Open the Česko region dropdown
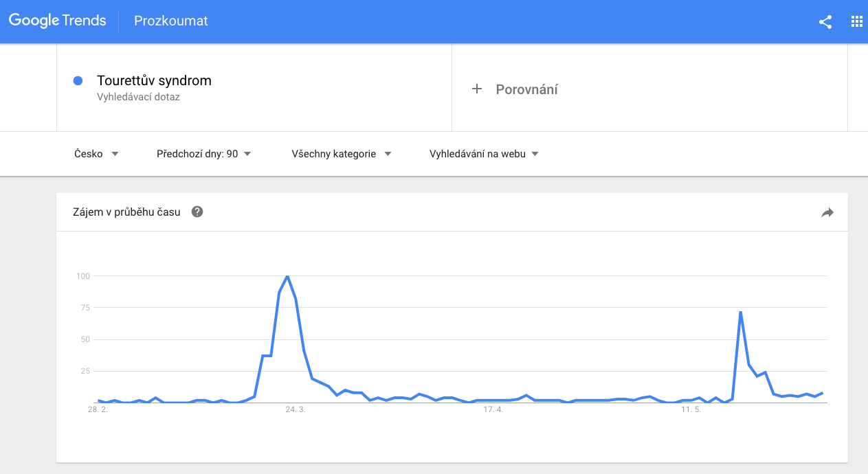Screen dimensions: 868x474 (97, 154)
